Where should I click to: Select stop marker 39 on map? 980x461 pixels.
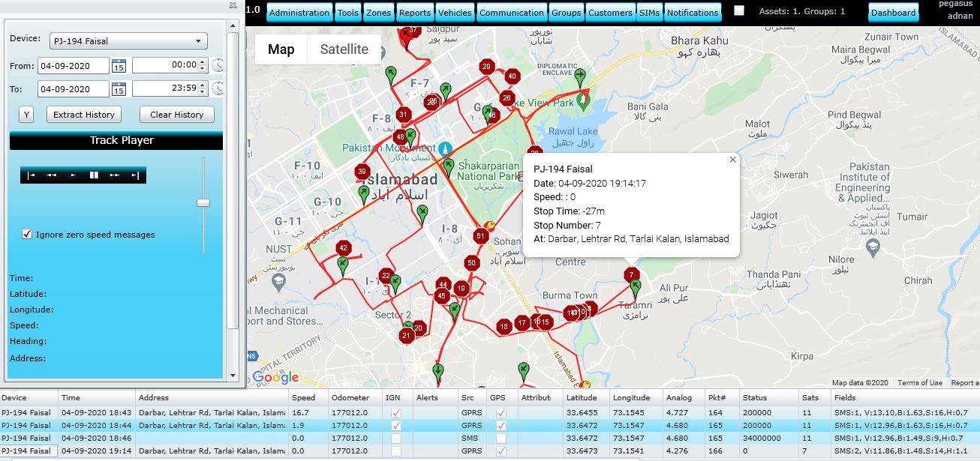362,171
